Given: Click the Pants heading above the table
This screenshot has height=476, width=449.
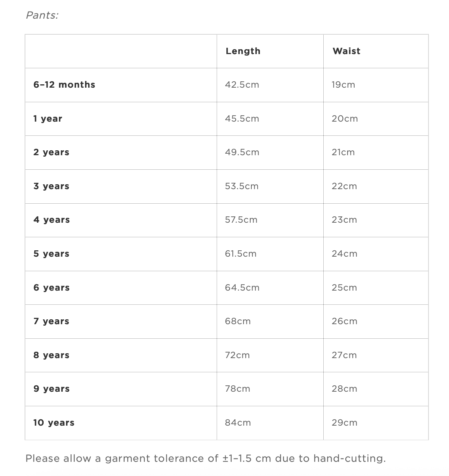Looking at the screenshot, I should [x=42, y=15].
